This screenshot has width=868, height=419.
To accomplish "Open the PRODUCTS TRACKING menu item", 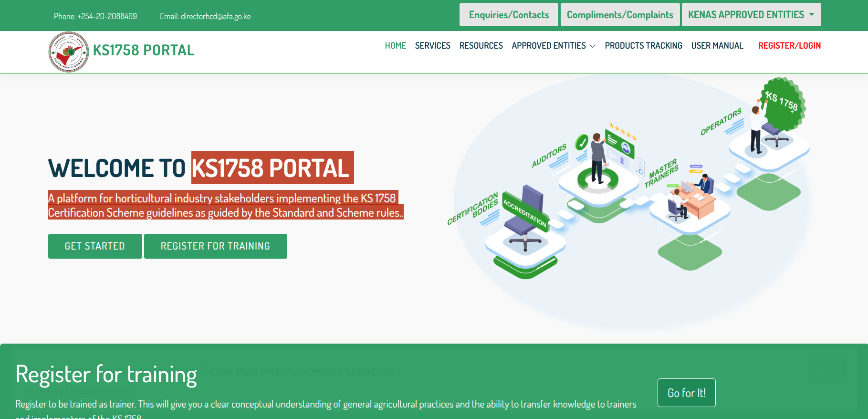I will [x=643, y=46].
